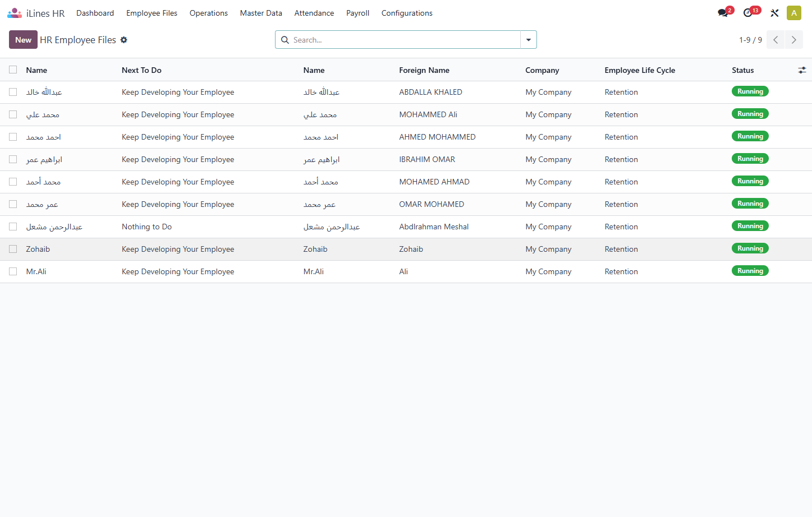
Task: Expand the search options dropdown arrow
Action: [529, 40]
